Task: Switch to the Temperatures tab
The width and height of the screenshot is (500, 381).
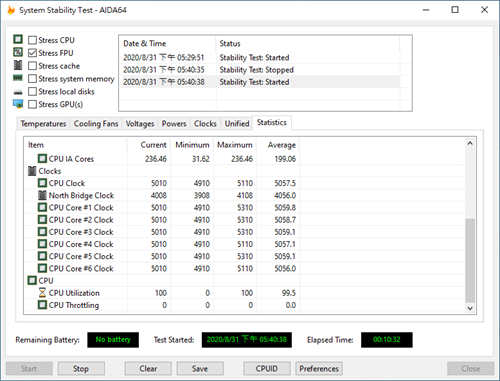Action: coord(43,124)
